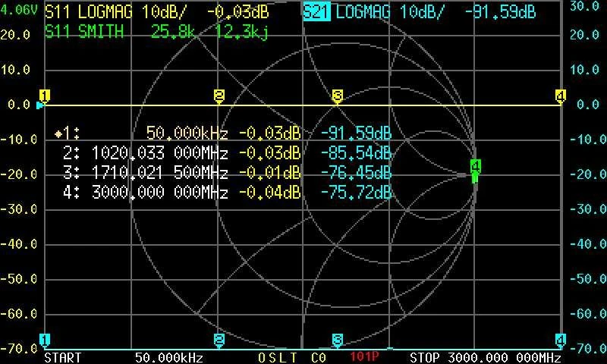This screenshot has width=607, height=364.
Task: Click the S11 value -0.04dB for marker 4
Action: click(x=270, y=193)
